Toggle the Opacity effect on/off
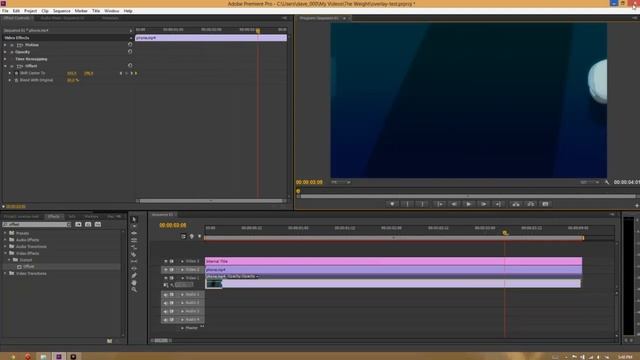640x360 pixels. (x=12, y=52)
